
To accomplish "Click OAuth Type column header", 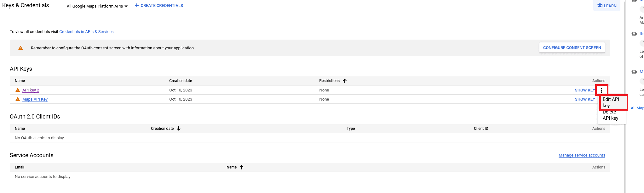I will [x=351, y=129].
